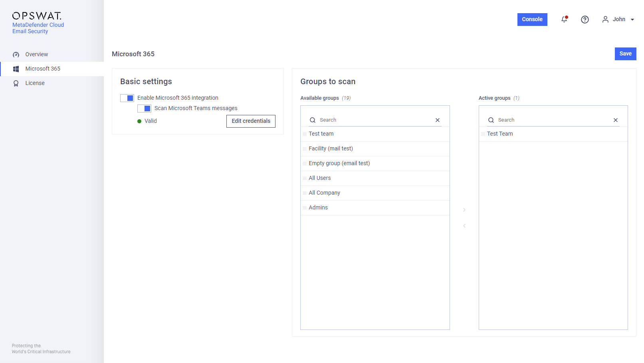The image size is (644, 363).
Task: Open the Overview menu item
Action: 52,55
